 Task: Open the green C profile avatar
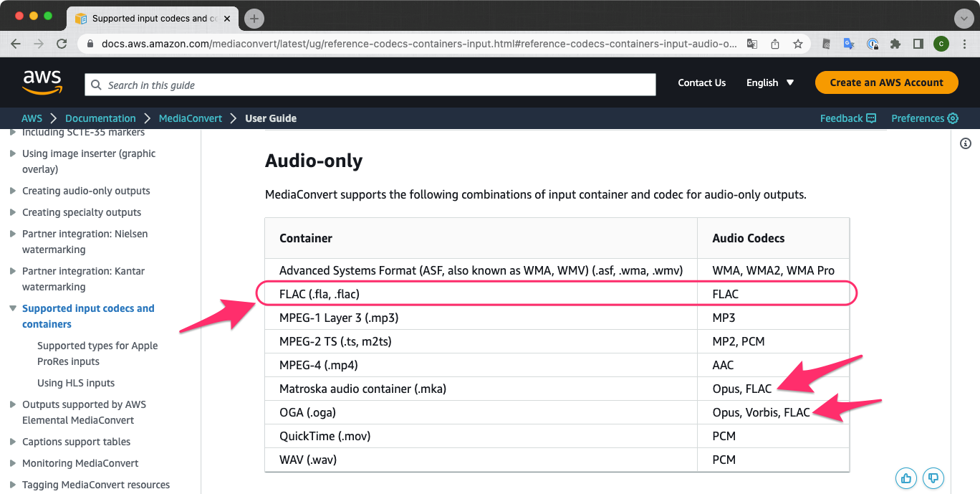pyautogui.click(x=941, y=44)
